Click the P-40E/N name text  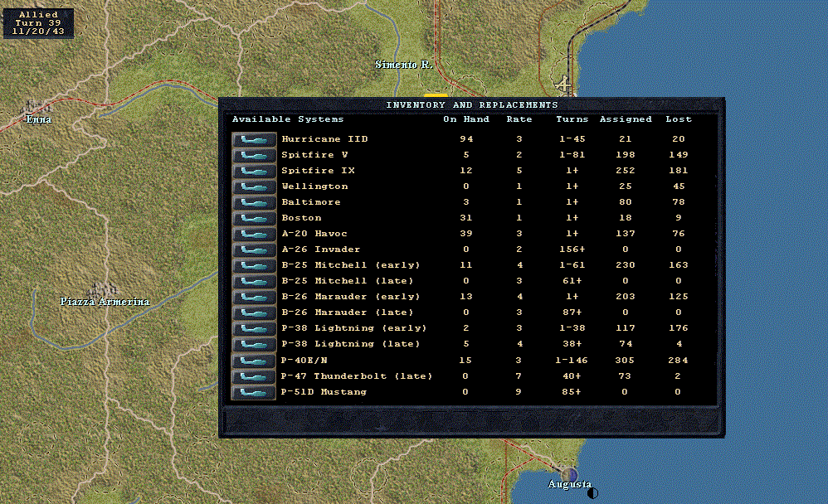tap(304, 361)
